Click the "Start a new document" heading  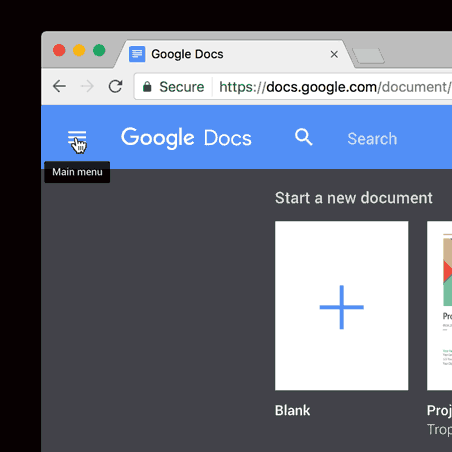click(x=354, y=198)
